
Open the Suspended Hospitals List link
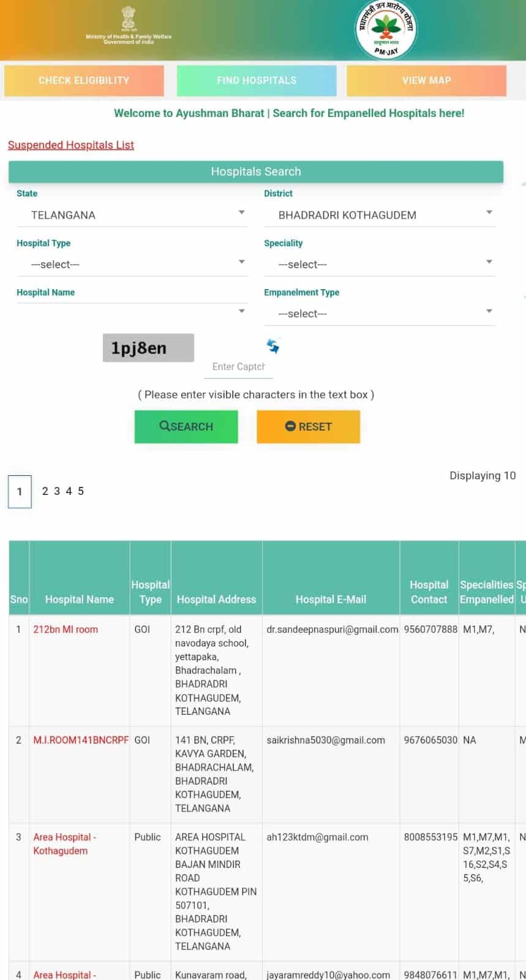pos(71,145)
